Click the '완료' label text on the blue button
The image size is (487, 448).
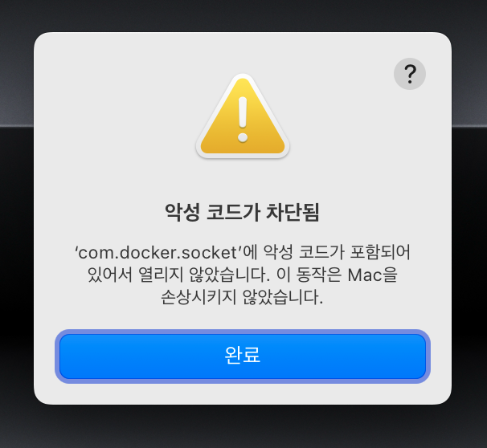pyautogui.click(x=243, y=355)
